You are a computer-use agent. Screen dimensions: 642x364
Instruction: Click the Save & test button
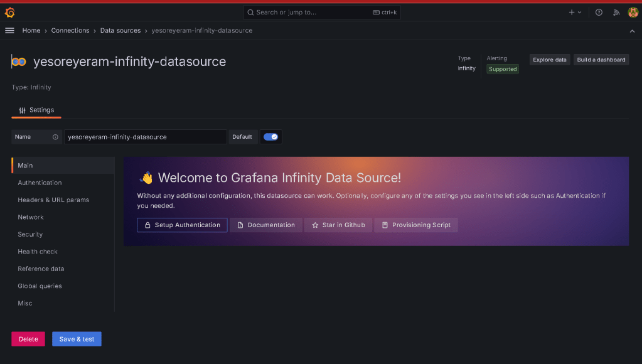(x=77, y=339)
